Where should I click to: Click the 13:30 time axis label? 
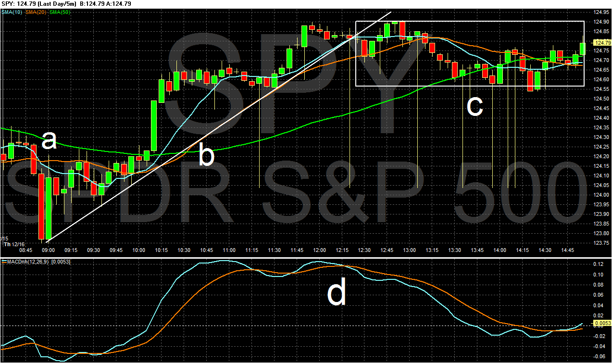click(x=455, y=251)
